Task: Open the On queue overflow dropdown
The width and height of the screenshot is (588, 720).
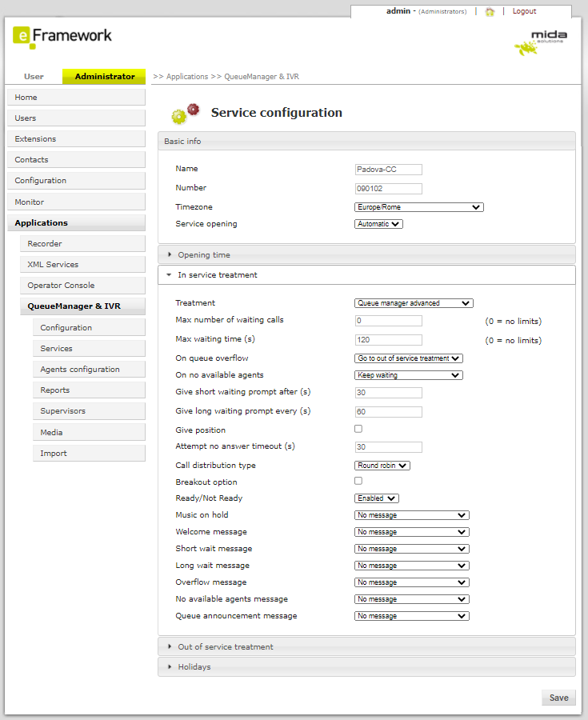Action: pyautogui.click(x=409, y=358)
